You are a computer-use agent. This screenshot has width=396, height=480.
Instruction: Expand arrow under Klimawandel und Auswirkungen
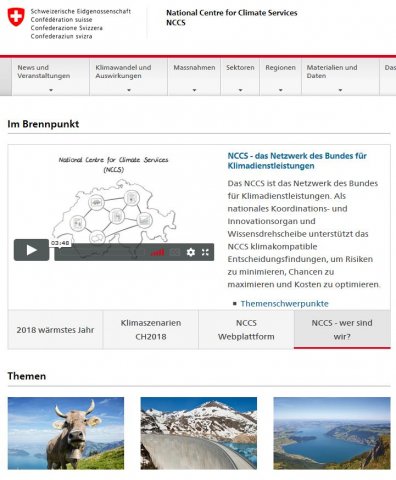coord(129,90)
